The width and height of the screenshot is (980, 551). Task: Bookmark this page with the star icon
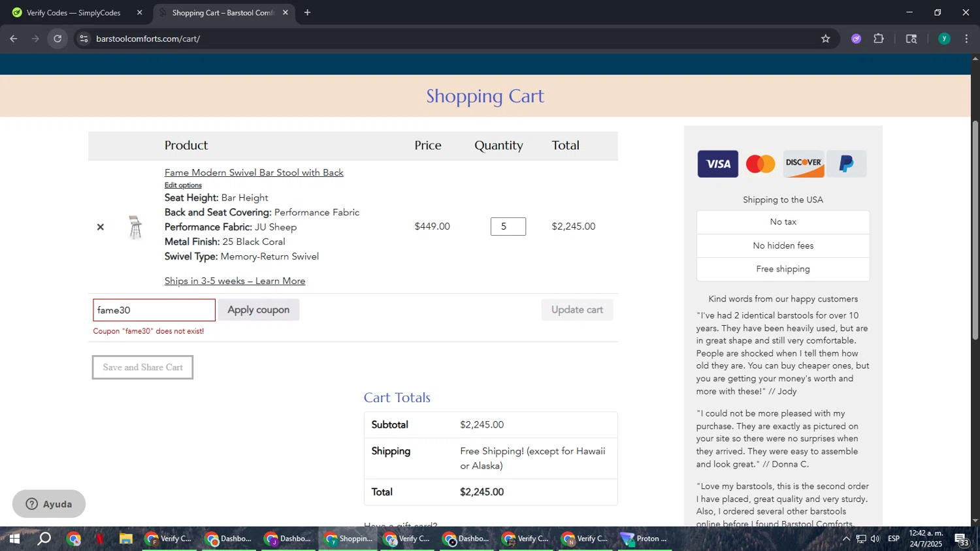[x=826, y=39]
